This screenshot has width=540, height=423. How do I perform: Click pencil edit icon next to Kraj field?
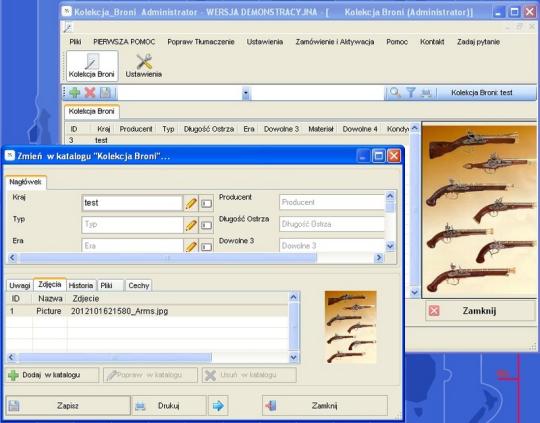pos(191,203)
